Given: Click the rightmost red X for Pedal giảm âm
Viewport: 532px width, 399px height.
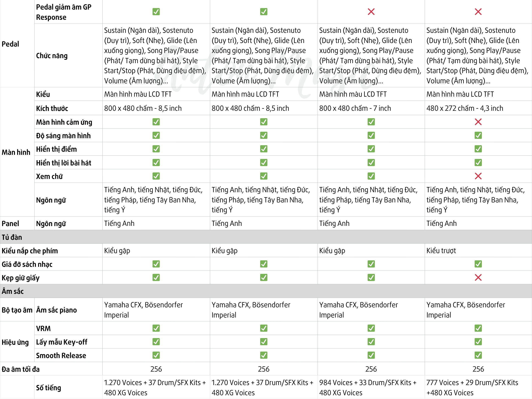Looking at the screenshot, I should tap(478, 12).
